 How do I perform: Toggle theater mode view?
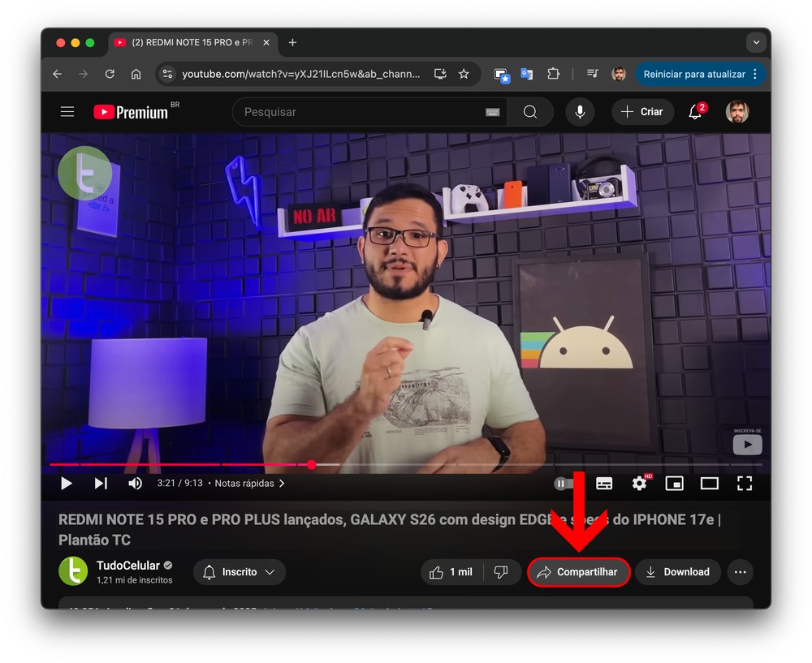(710, 484)
